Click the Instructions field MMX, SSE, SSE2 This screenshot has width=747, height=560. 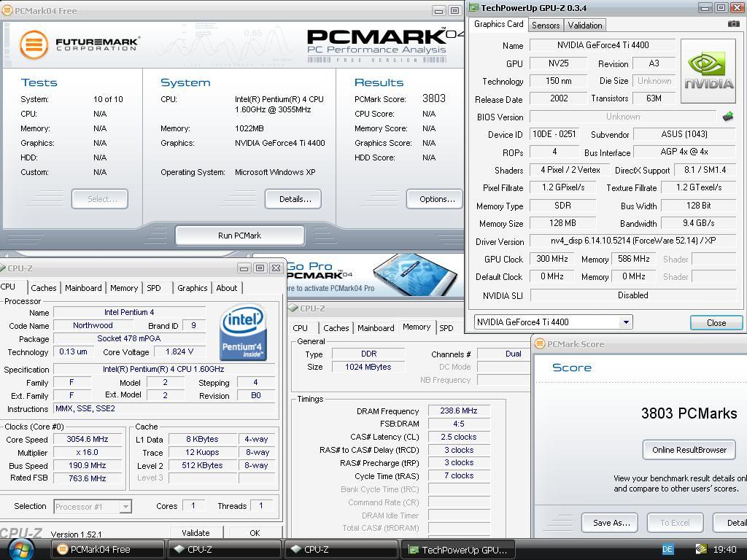pos(163,408)
